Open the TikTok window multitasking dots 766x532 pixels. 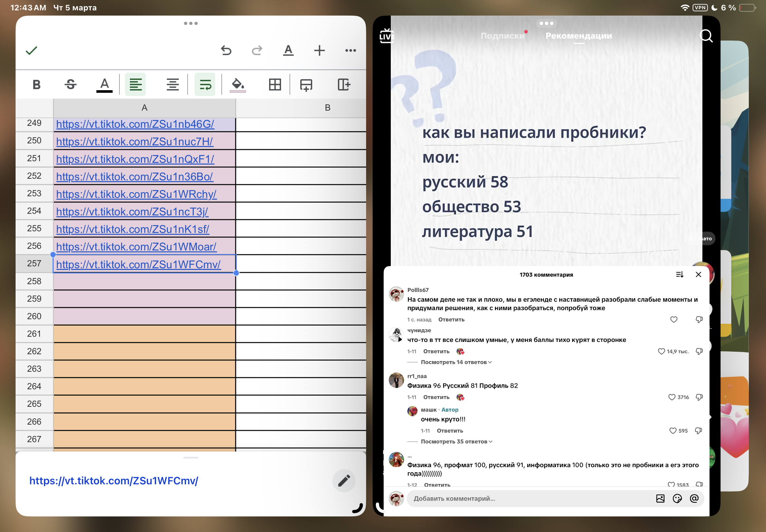click(x=547, y=23)
